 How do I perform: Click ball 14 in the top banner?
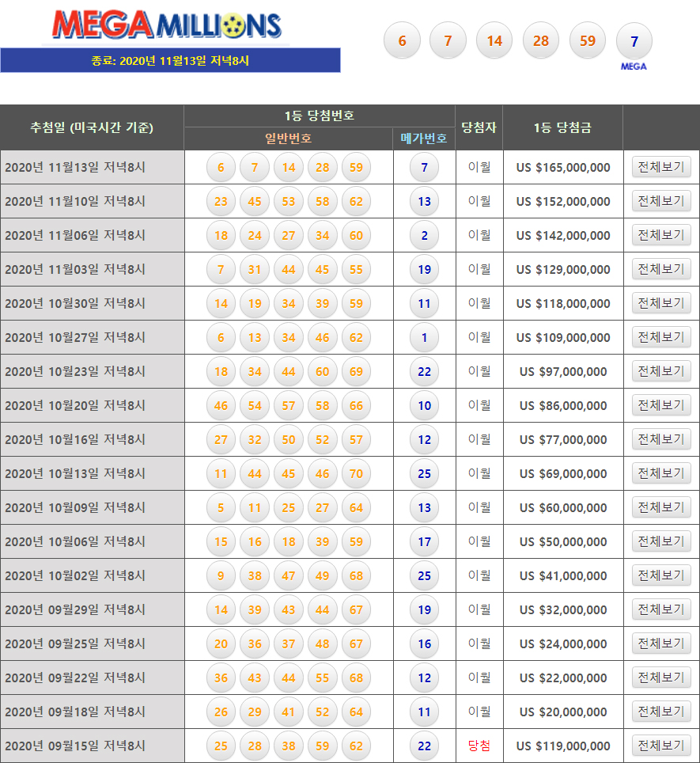coord(494,41)
